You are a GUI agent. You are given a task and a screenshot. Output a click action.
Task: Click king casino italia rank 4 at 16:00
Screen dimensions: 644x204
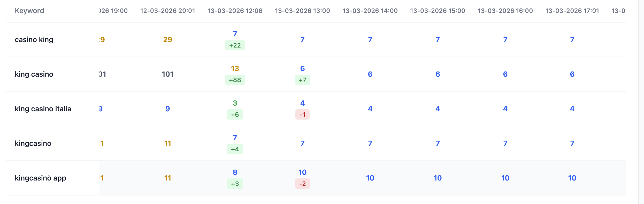coord(505,109)
